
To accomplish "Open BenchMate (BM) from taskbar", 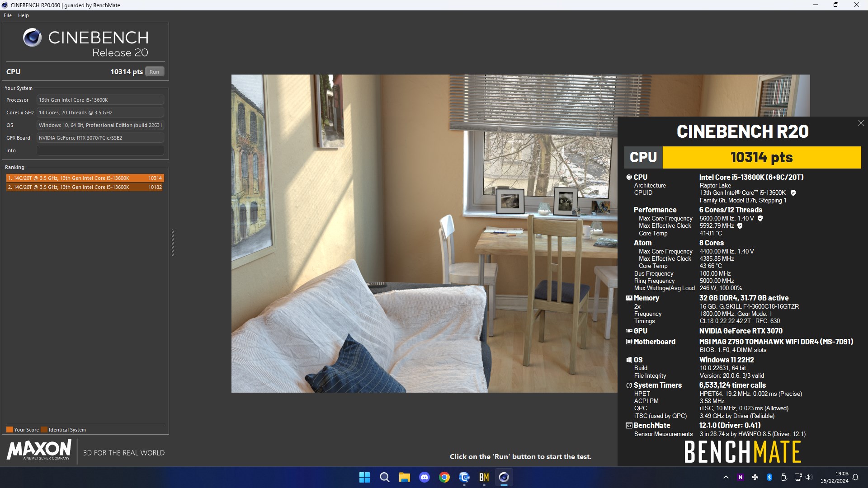I will pyautogui.click(x=484, y=477).
